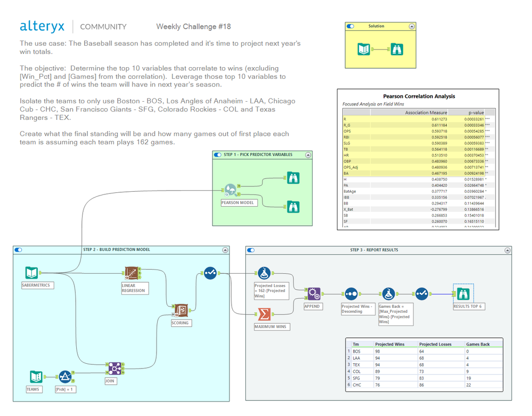
Task: Select the TEX row in results table
Action: tap(424, 365)
